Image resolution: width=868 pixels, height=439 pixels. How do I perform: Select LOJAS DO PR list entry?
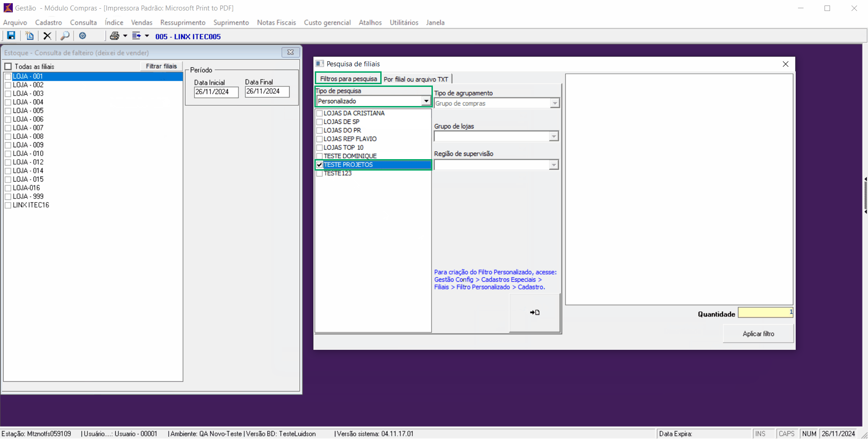(342, 130)
